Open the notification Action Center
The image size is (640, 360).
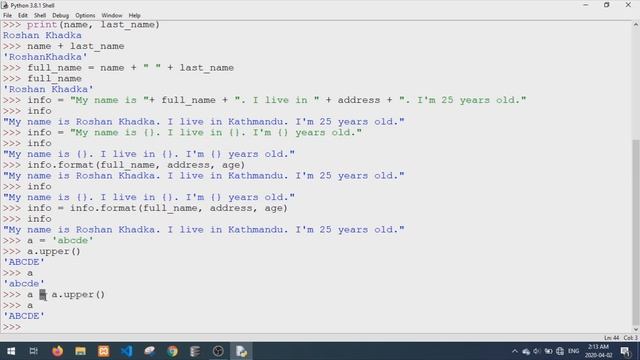625,351
